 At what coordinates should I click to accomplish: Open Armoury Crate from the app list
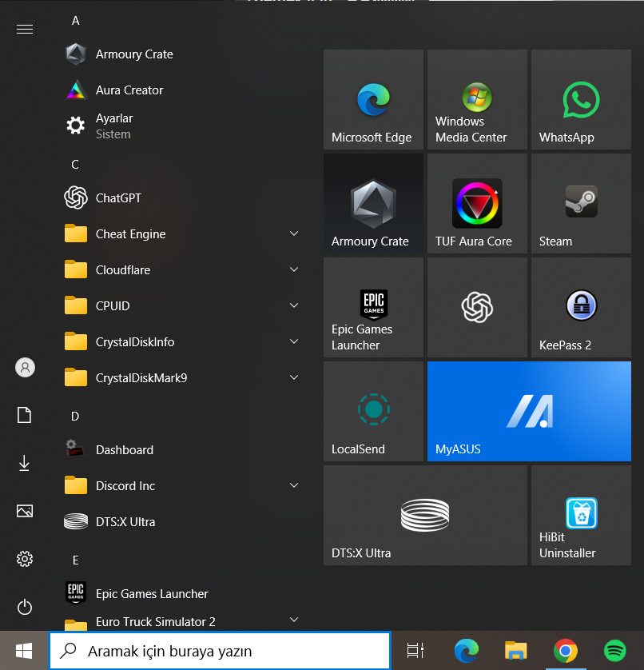[x=181, y=54]
